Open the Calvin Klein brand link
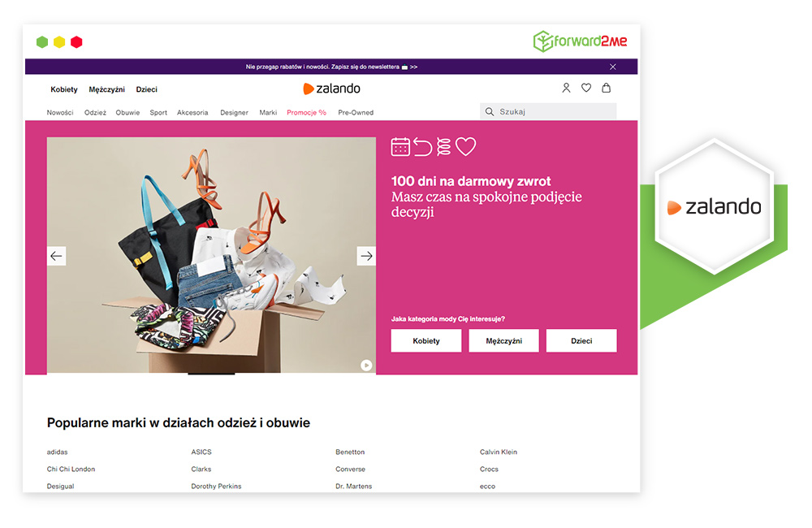Screen dimensions: 812x528 [499, 452]
